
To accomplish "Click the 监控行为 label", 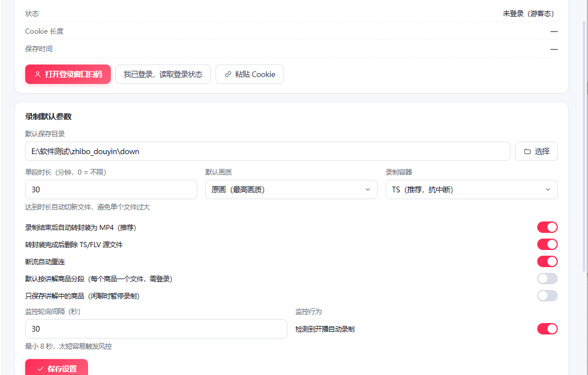I will click(309, 312).
